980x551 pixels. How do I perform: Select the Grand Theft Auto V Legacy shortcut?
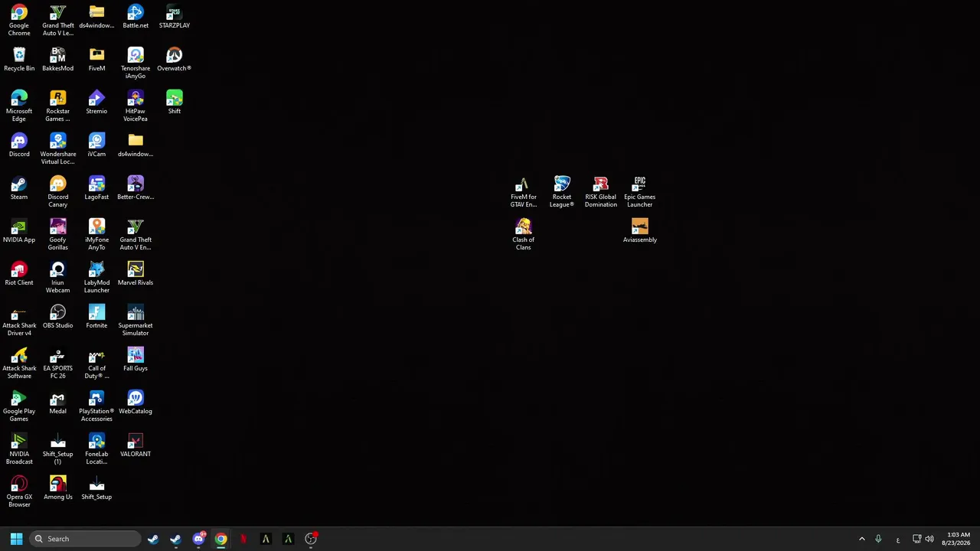click(58, 21)
